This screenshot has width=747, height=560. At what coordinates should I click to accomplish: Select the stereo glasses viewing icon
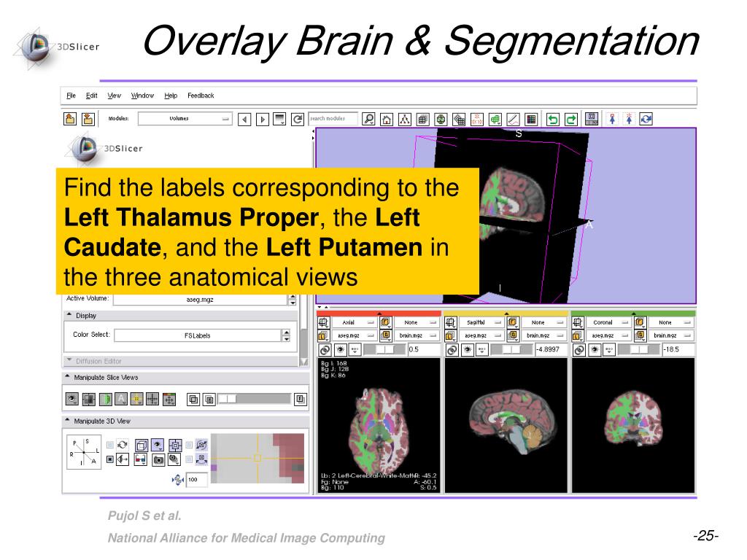coord(140,460)
